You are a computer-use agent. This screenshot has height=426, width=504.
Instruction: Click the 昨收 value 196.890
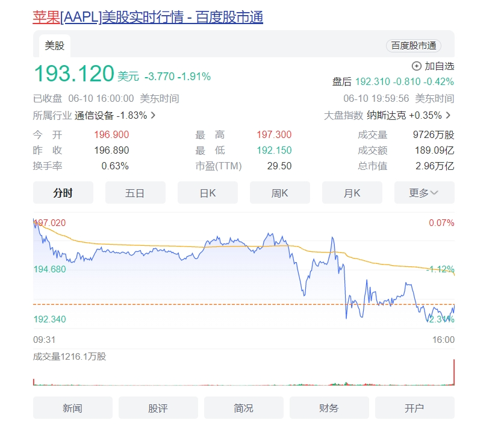111,150
